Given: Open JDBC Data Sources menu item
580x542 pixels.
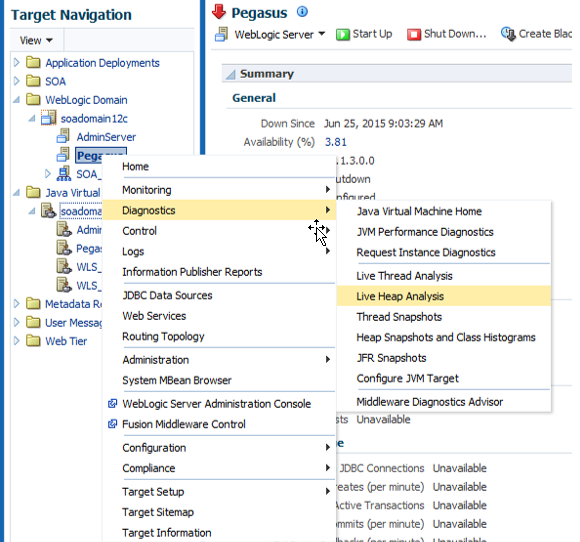Looking at the screenshot, I should click(219, 295).
